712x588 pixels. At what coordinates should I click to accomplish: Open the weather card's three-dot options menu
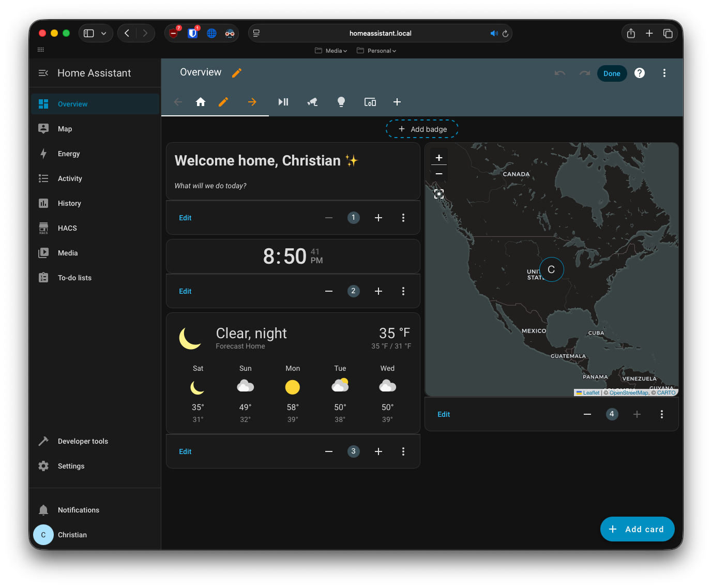[x=403, y=451]
